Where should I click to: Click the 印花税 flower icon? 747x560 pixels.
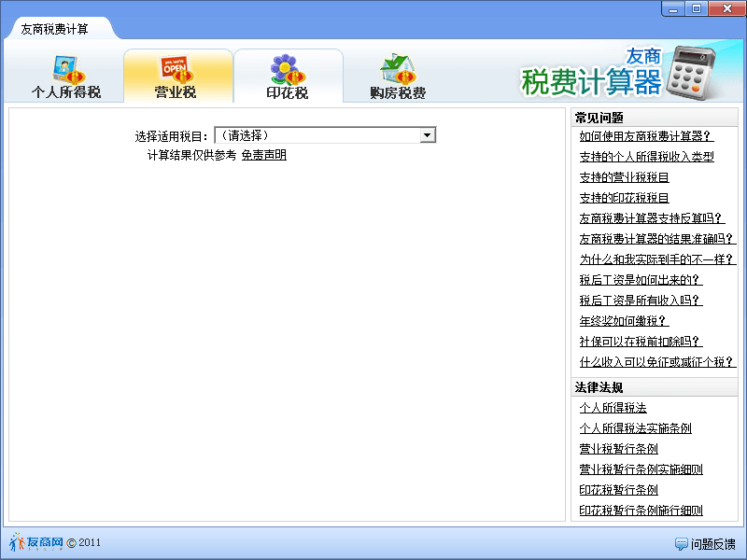(288, 69)
